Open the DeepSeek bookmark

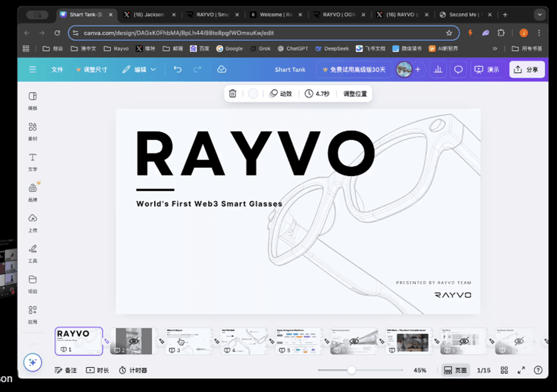332,49
